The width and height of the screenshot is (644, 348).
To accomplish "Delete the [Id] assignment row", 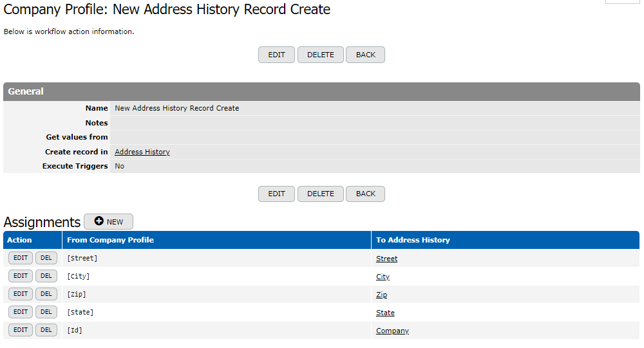I will tap(46, 330).
